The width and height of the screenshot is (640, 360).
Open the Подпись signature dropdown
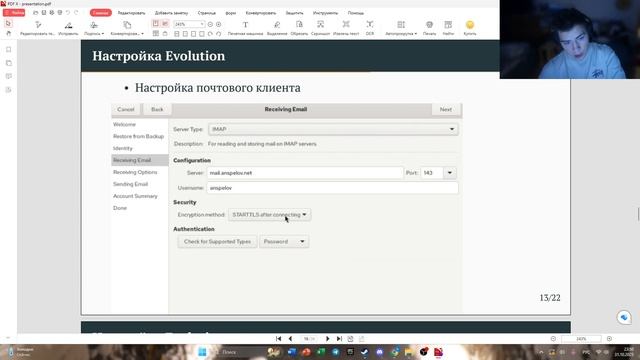94,28
